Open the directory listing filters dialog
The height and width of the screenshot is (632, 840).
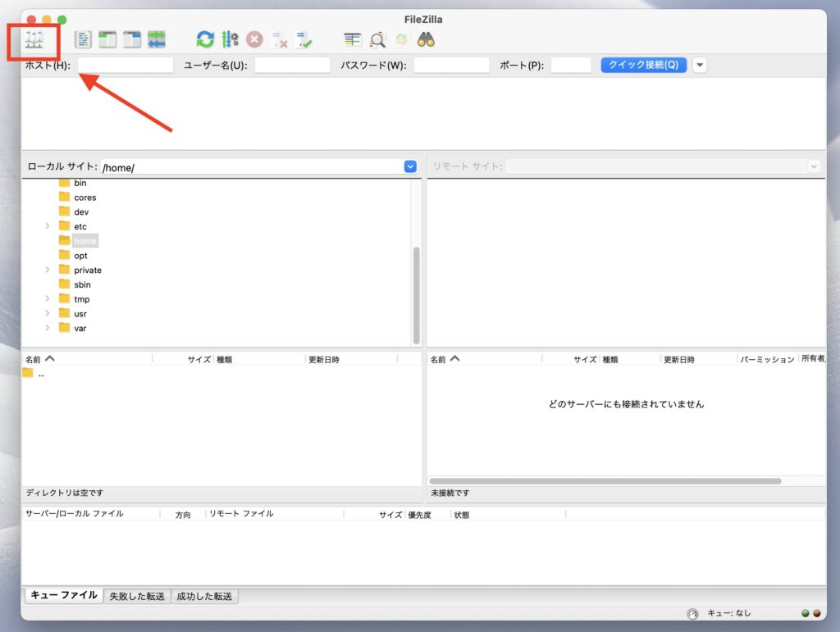[x=352, y=39]
